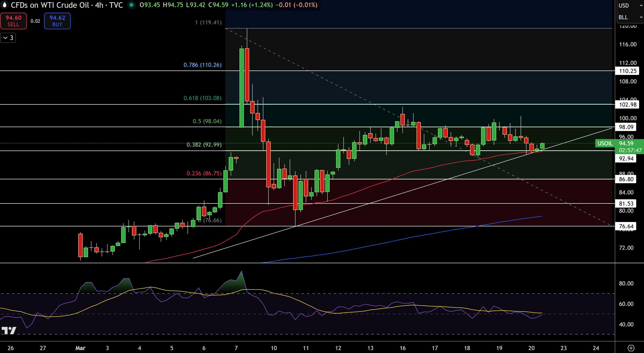Click the green market status dot icon
The height and width of the screenshot is (353, 644).
pos(131,5)
